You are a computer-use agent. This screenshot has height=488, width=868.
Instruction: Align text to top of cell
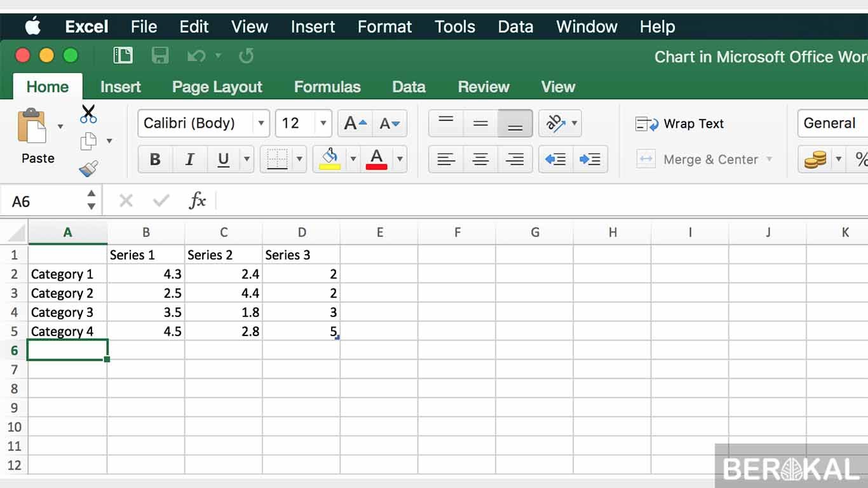coord(446,123)
